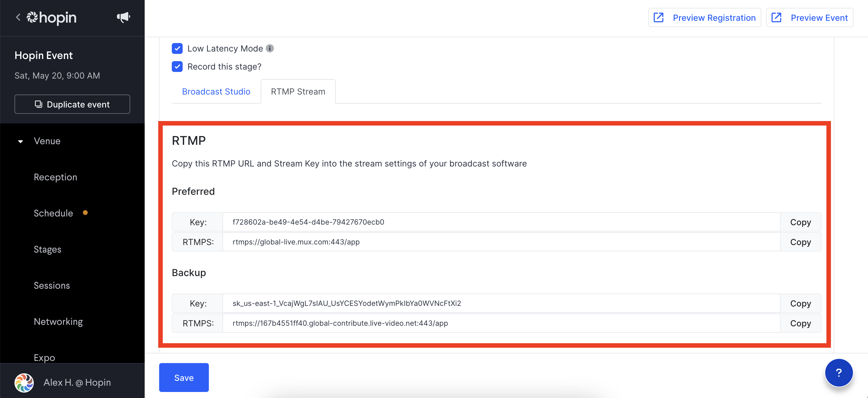Collapse the Venue section arrow
The image size is (868, 398).
pos(20,141)
